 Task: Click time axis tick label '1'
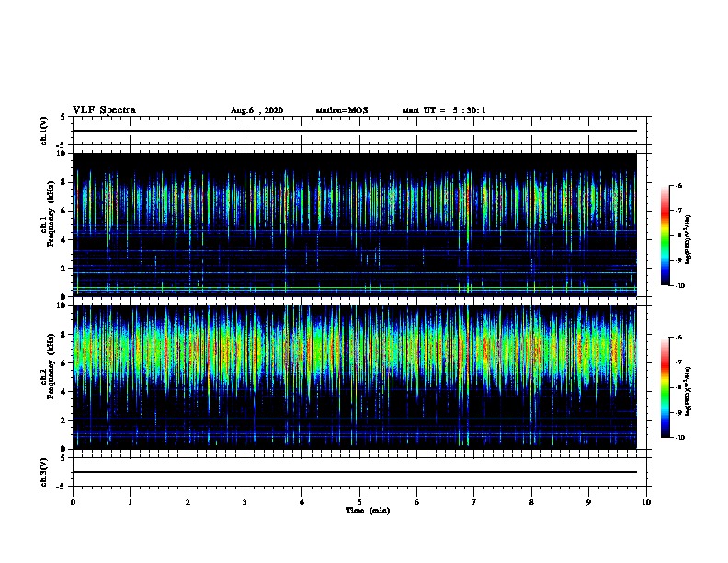[130, 501]
